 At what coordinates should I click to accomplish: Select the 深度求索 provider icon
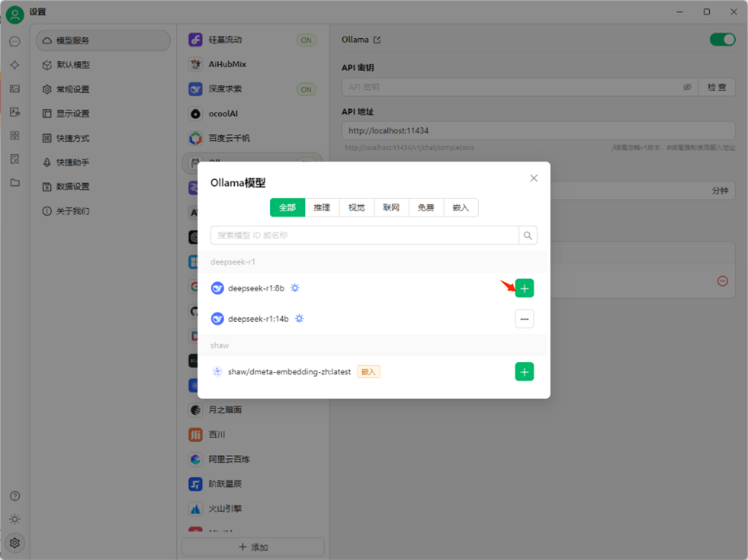(195, 89)
